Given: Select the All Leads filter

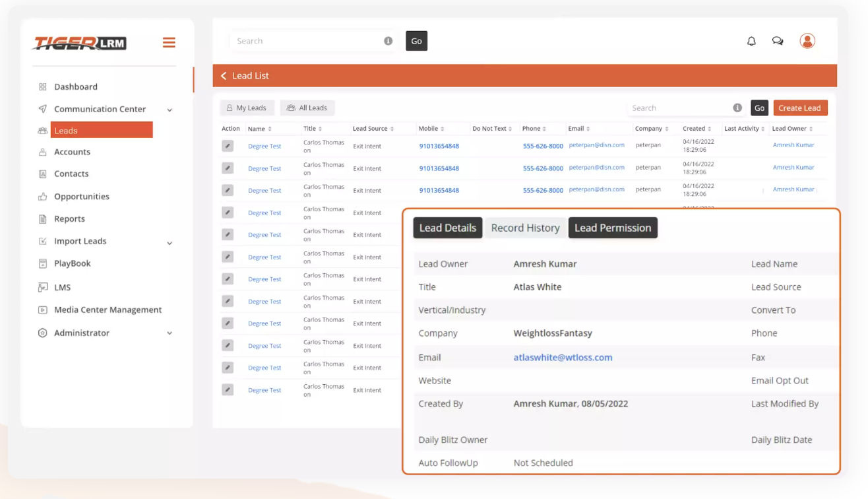Looking at the screenshot, I should pos(307,108).
